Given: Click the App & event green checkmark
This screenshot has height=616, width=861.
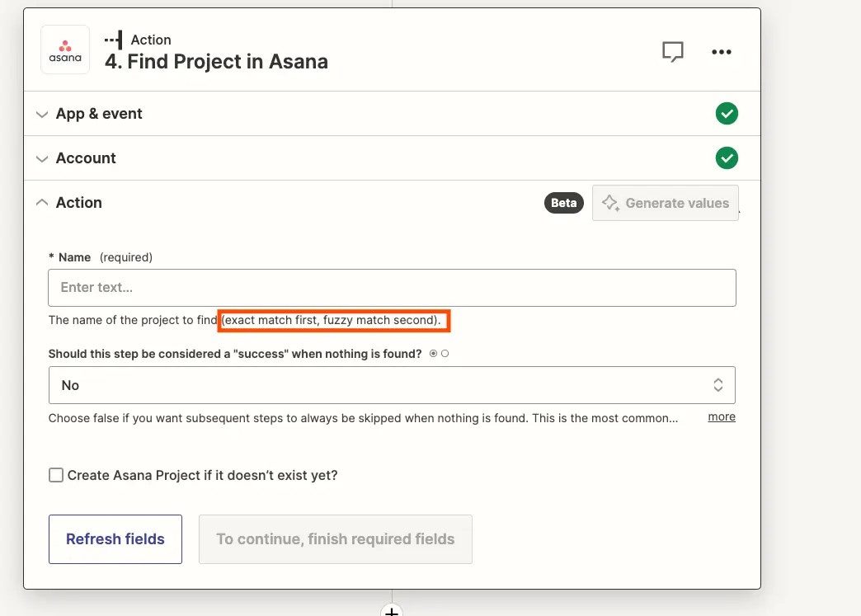Looking at the screenshot, I should coord(727,114).
